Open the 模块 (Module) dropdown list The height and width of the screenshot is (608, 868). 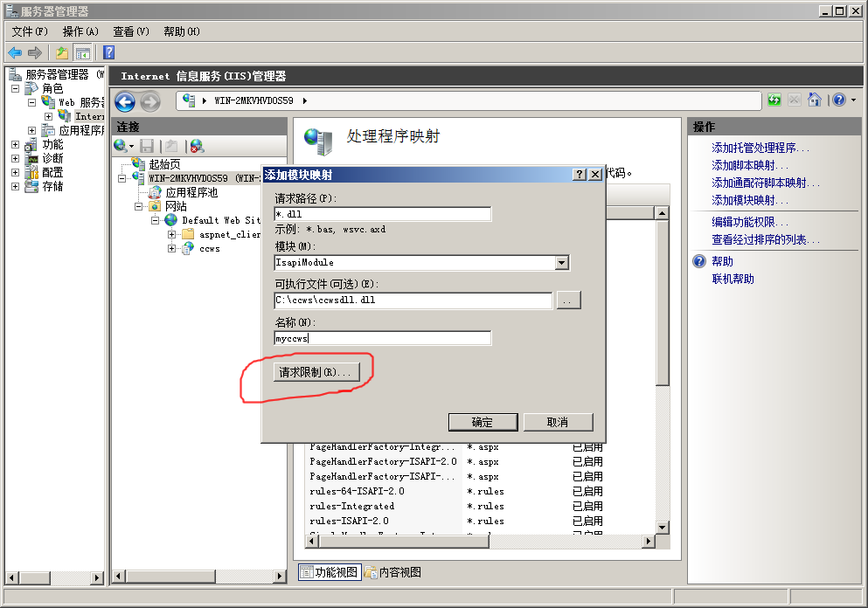point(561,262)
